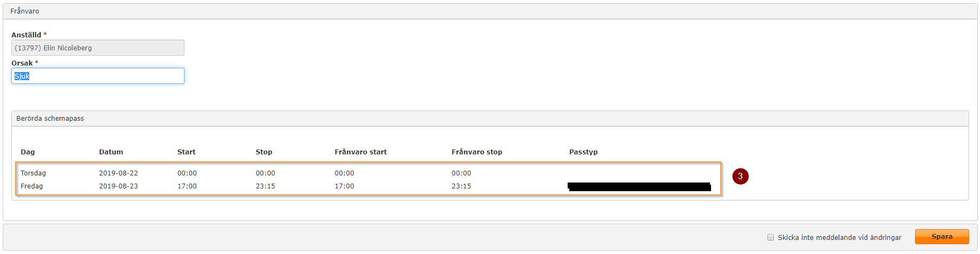Click the Dag column header

[28, 152]
